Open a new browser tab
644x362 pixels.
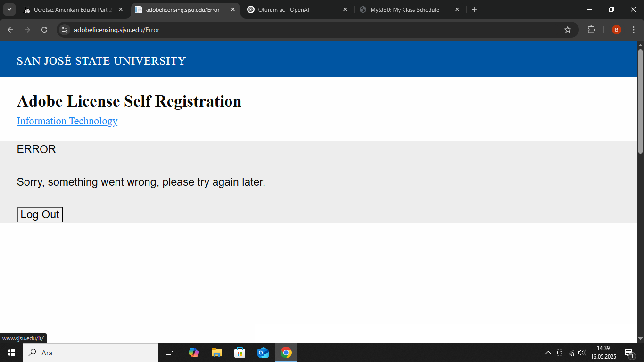pos(474,9)
